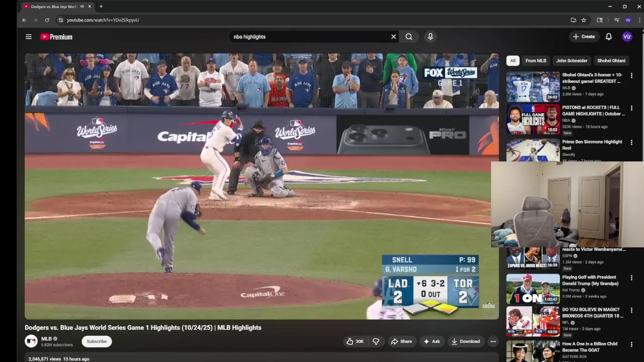The width and height of the screenshot is (644, 362).
Task: Open the YouTube guide hamburger menu
Action: (29, 37)
